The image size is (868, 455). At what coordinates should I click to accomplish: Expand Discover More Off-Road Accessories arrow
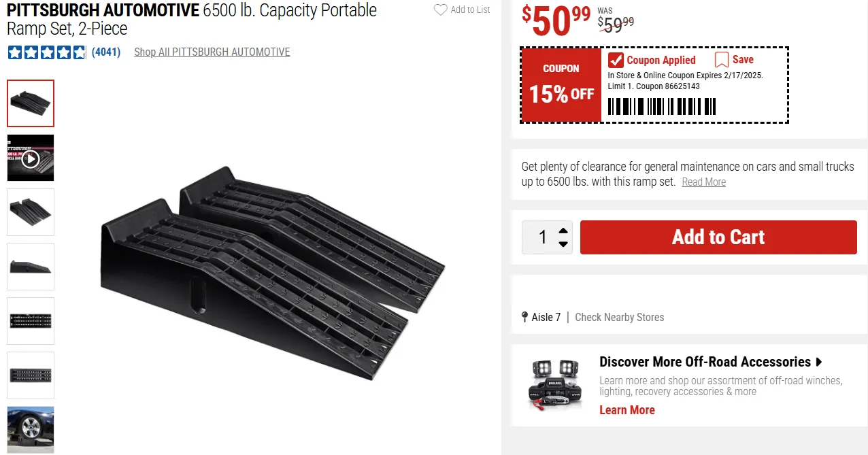(819, 362)
